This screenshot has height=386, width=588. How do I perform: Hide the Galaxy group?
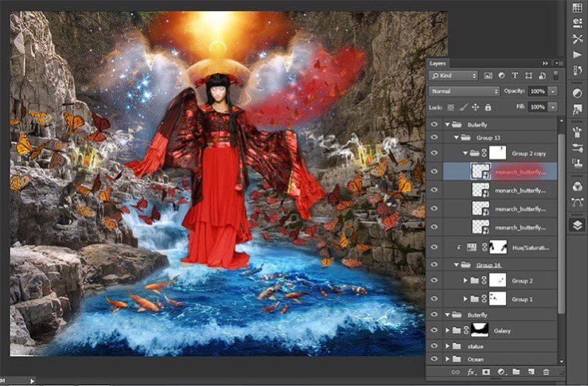click(434, 330)
